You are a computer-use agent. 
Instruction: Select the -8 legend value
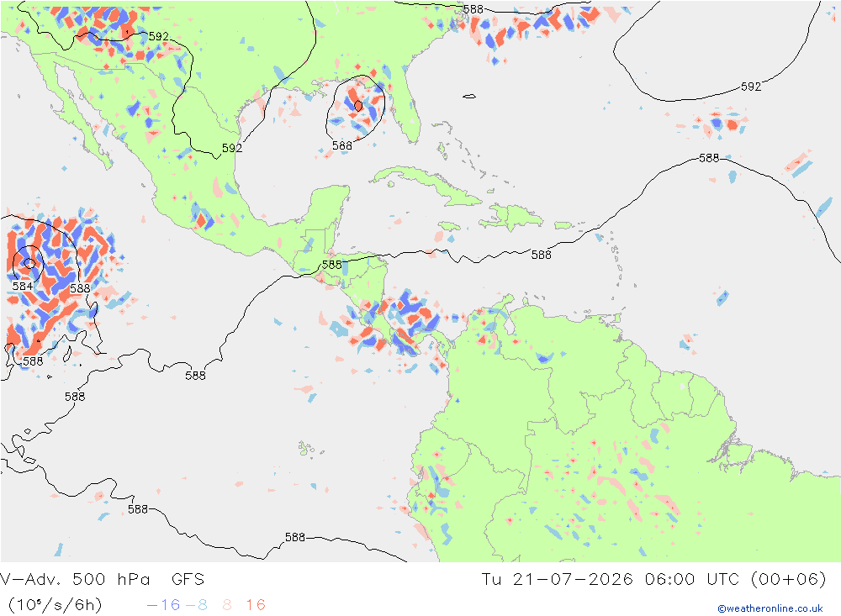(196, 605)
